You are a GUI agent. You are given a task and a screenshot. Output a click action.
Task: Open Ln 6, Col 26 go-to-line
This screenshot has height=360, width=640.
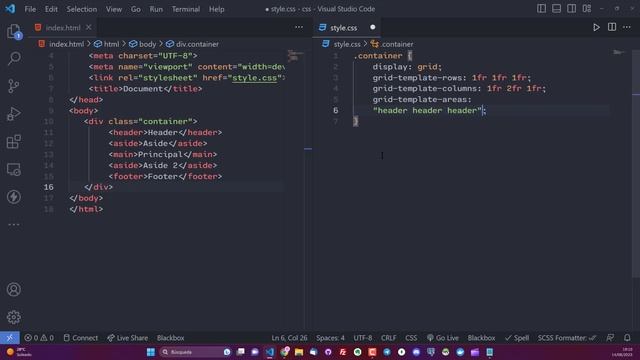pyautogui.click(x=289, y=338)
